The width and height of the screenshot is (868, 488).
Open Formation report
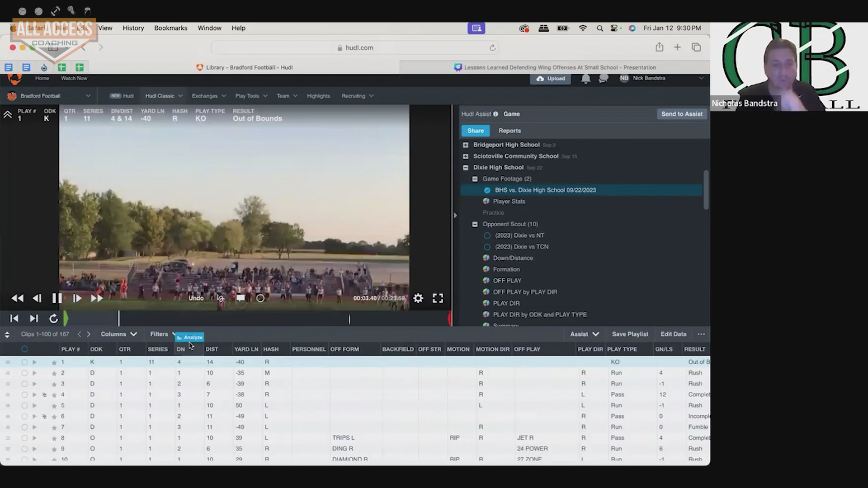coord(506,269)
